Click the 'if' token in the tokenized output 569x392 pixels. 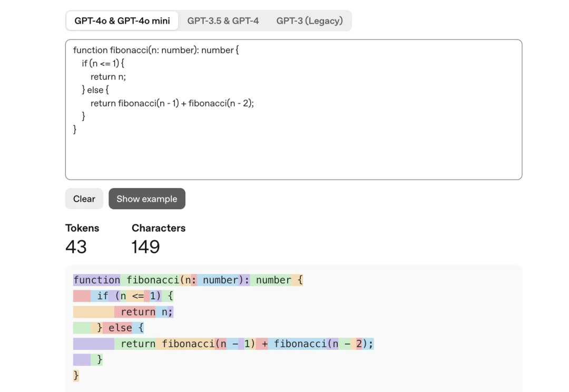(x=100, y=296)
